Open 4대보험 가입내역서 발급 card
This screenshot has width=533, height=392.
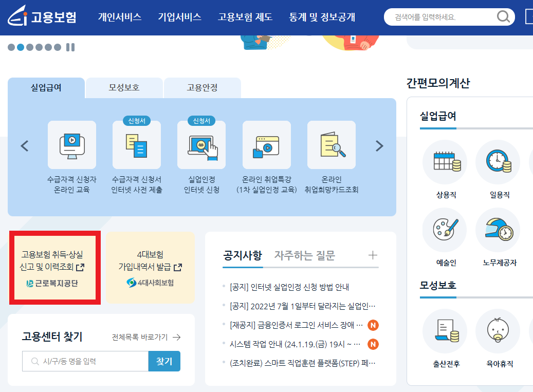[150, 268]
